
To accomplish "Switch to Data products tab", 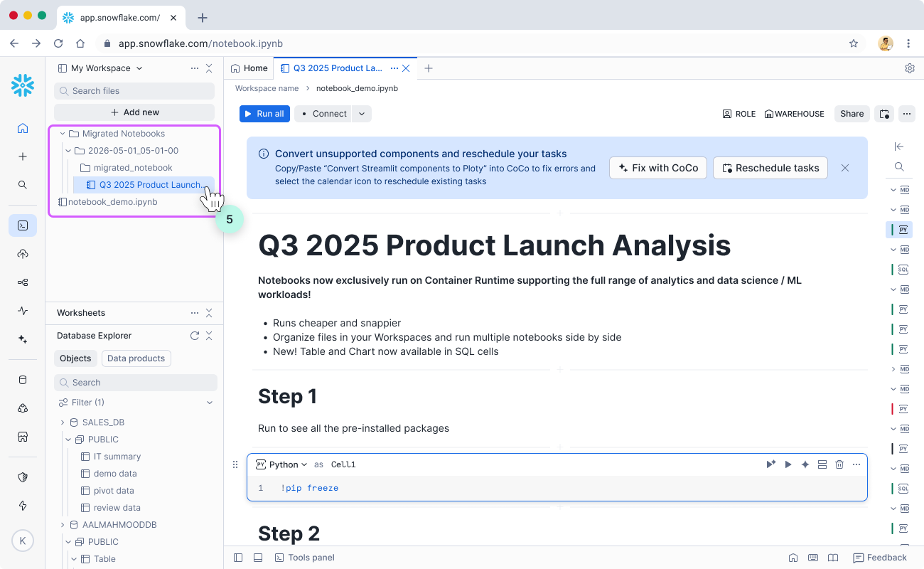I will coord(136,358).
